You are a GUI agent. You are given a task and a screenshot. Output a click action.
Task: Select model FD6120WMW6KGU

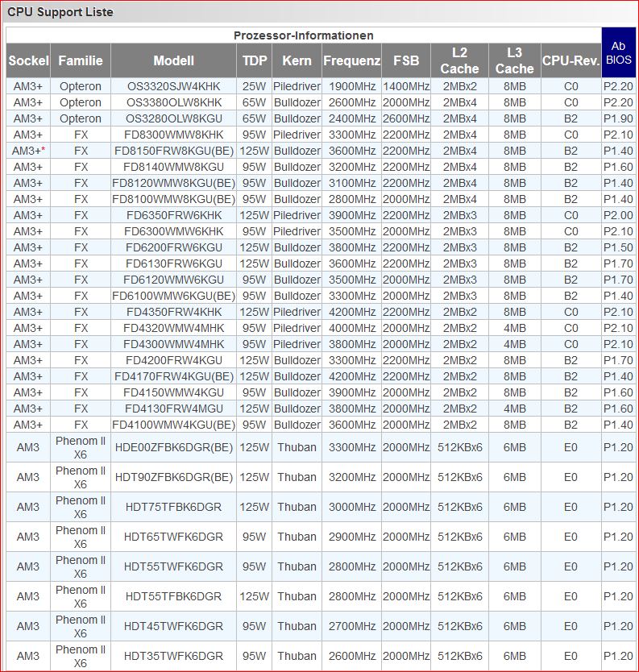click(173, 280)
